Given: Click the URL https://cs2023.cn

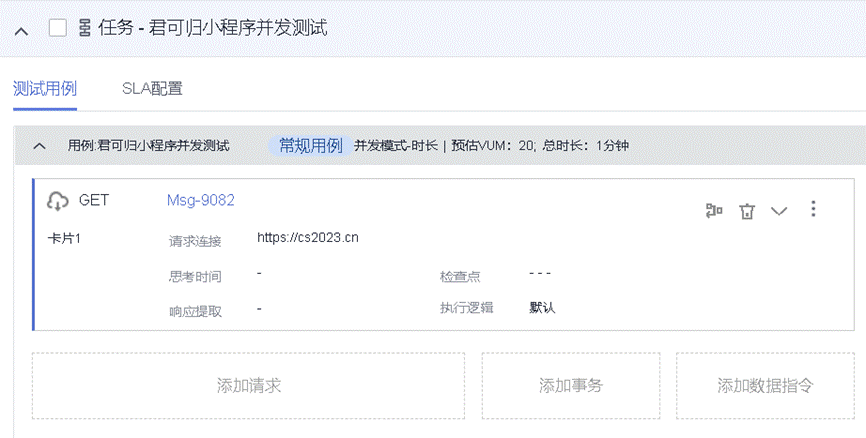Looking at the screenshot, I should tap(308, 238).
